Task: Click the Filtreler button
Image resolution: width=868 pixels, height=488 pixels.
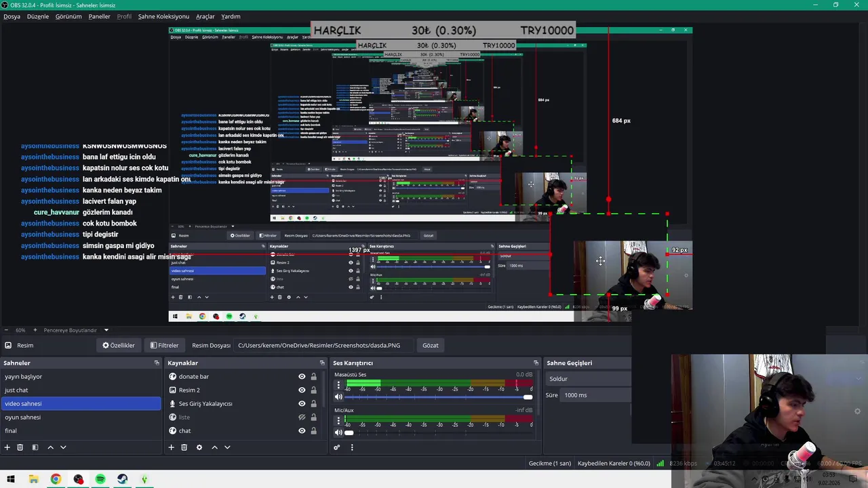Action: (164, 346)
